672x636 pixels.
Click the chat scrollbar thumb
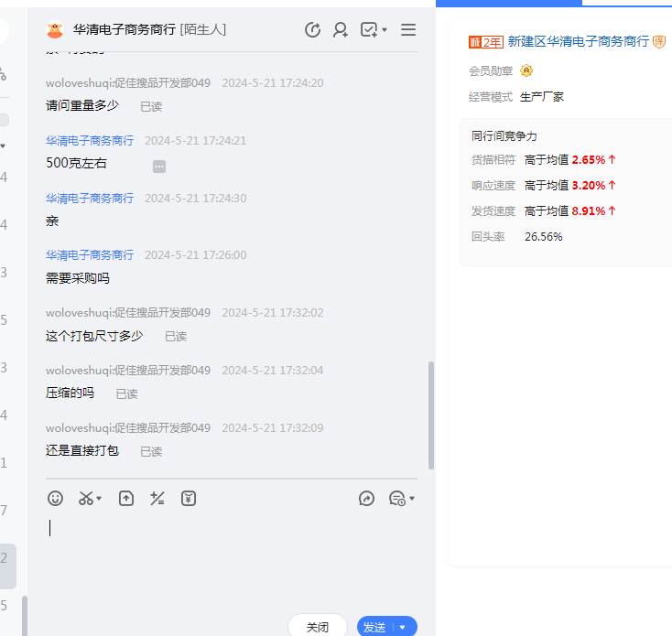431,415
